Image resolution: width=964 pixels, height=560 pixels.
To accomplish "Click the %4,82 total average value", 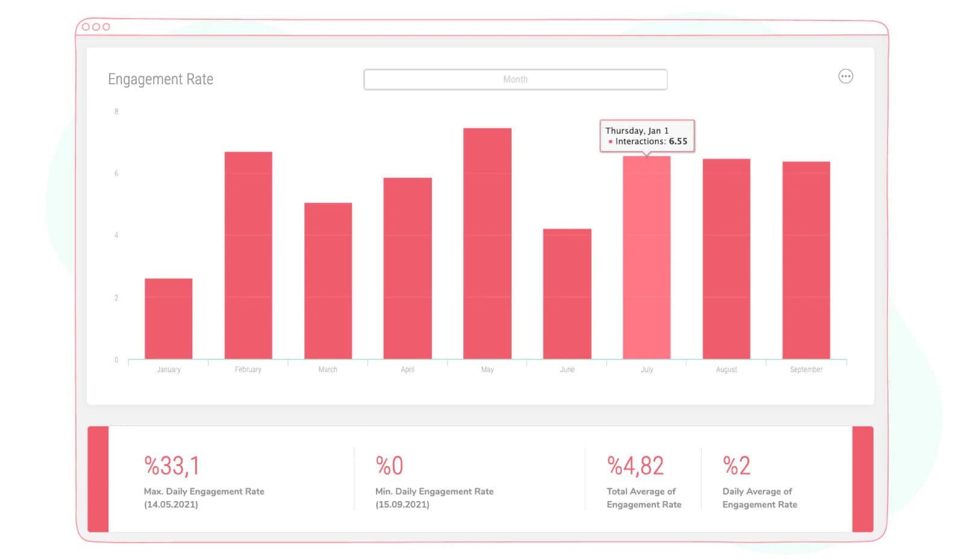I will pos(635,465).
